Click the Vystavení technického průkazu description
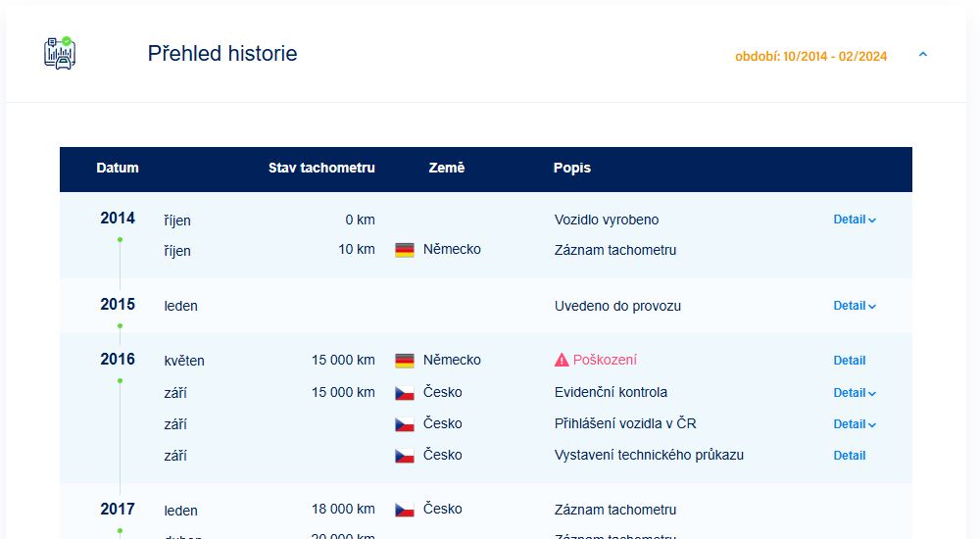The width and height of the screenshot is (980, 539). point(649,455)
